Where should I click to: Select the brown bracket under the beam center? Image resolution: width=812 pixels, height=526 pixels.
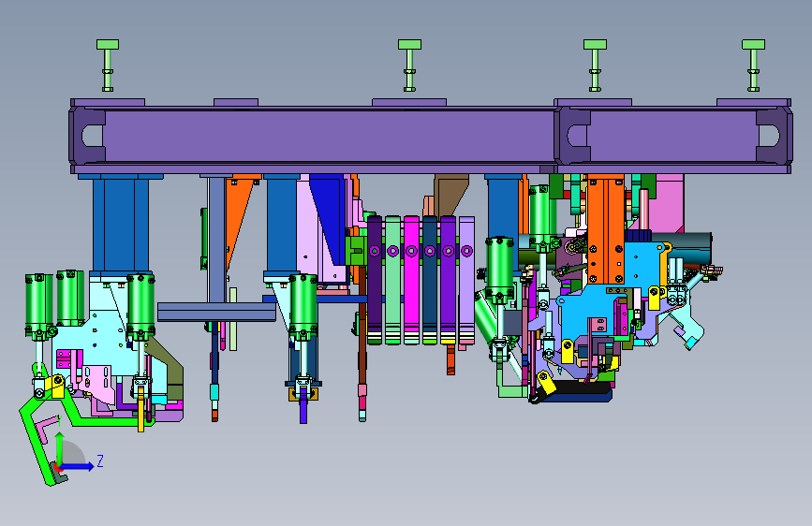pos(451,194)
